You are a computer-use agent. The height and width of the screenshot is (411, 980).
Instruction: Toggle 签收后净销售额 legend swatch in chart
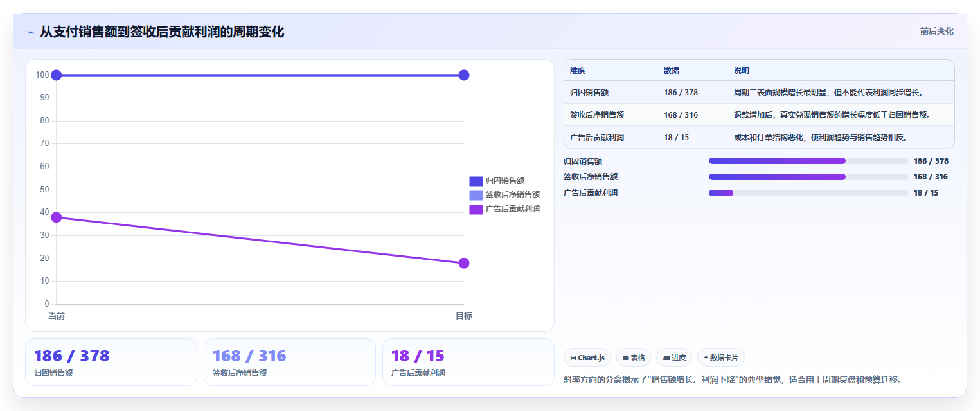coord(476,195)
